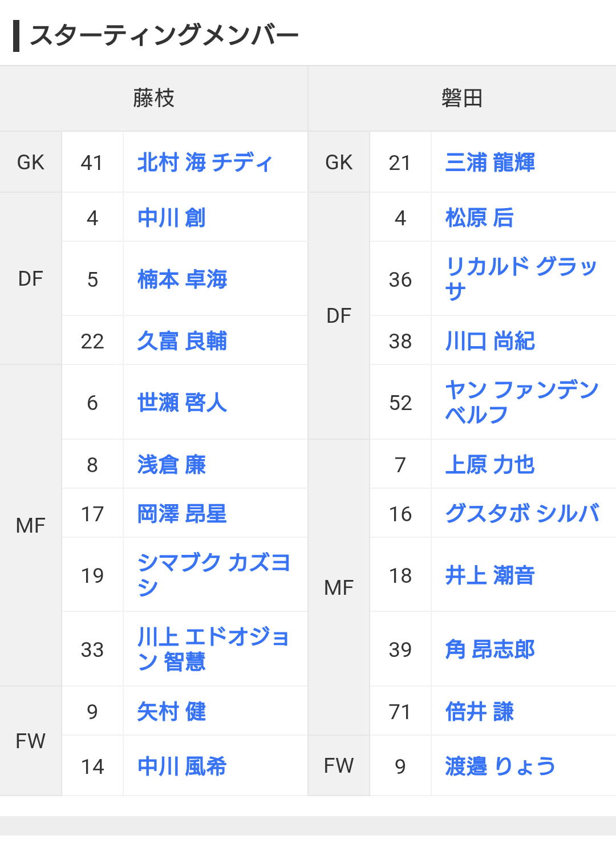This screenshot has height=848, width=616.
Task: Open player link 矢村 健
Action: (x=172, y=712)
